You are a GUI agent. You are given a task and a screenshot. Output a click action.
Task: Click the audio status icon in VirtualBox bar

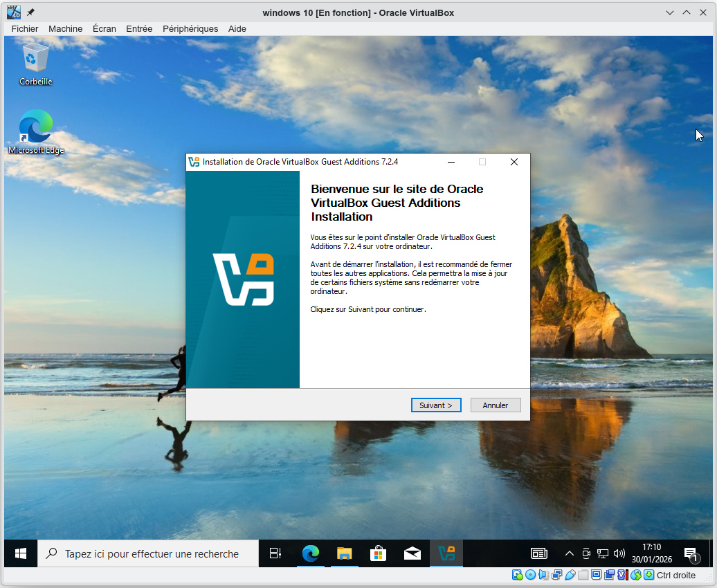click(543, 575)
